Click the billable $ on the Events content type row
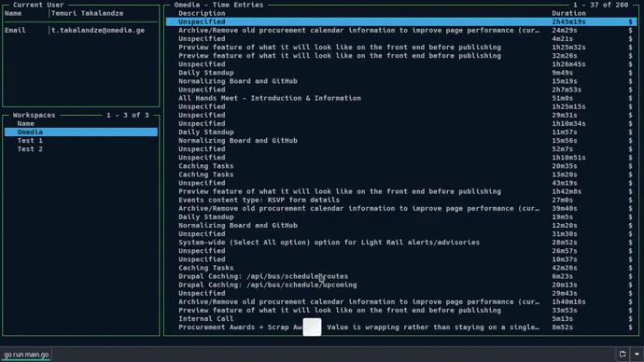This screenshot has width=644, height=362. (x=630, y=200)
